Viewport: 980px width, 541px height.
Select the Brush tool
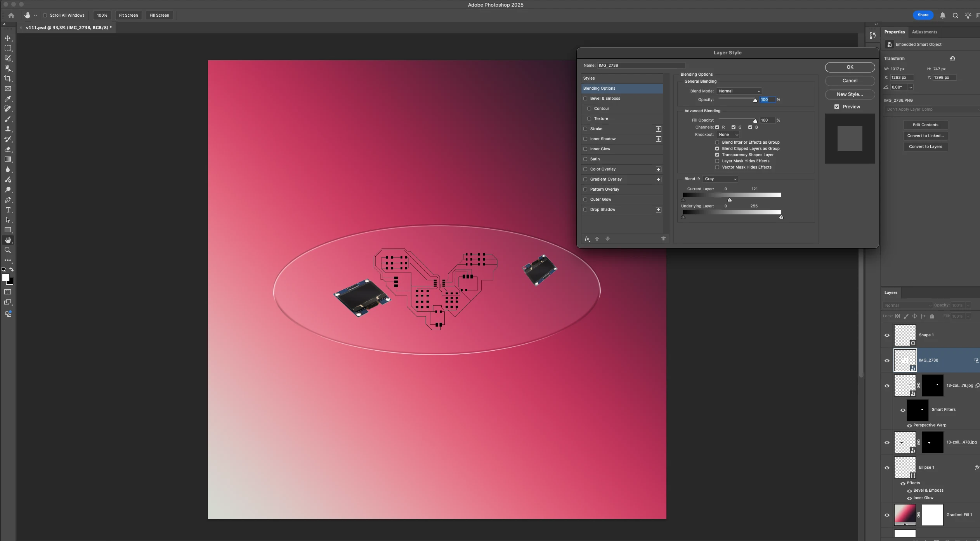click(8, 119)
